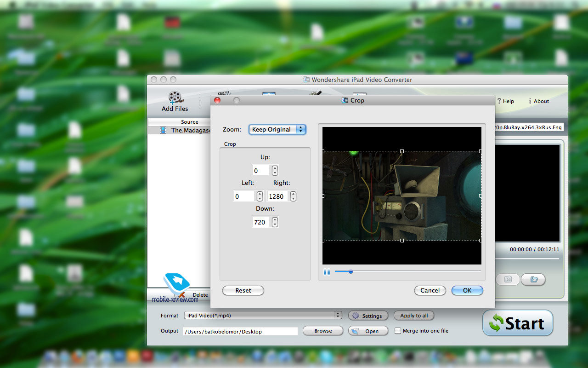This screenshot has height=368, width=588.
Task: Select the right-middle crop handle
Action: pyautogui.click(x=481, y=196)
